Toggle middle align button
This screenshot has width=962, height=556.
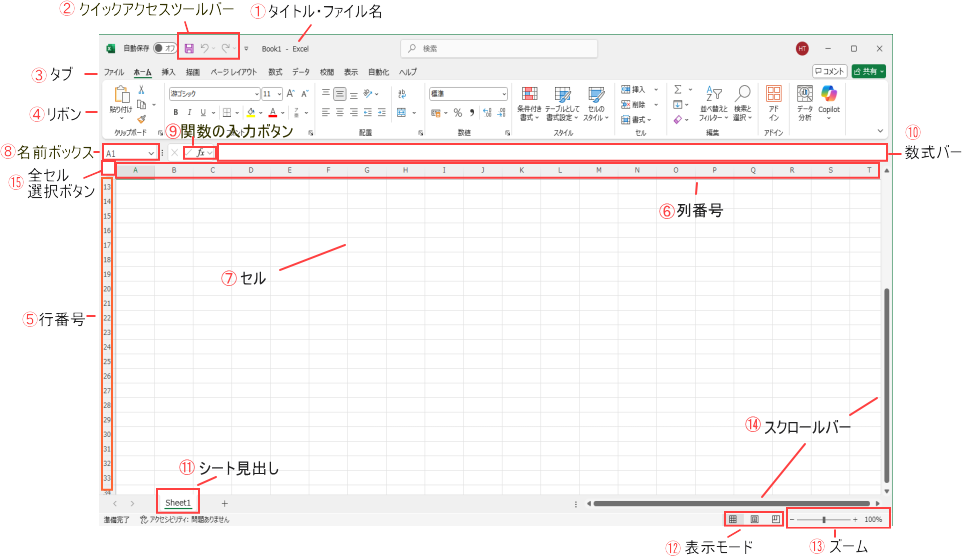tap(339, 94)
